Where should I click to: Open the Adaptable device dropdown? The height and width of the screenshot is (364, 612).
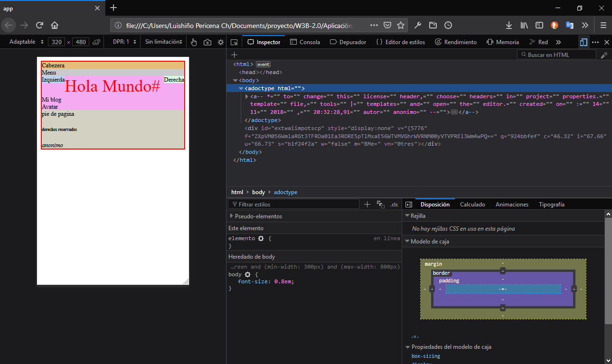[25, 42]
